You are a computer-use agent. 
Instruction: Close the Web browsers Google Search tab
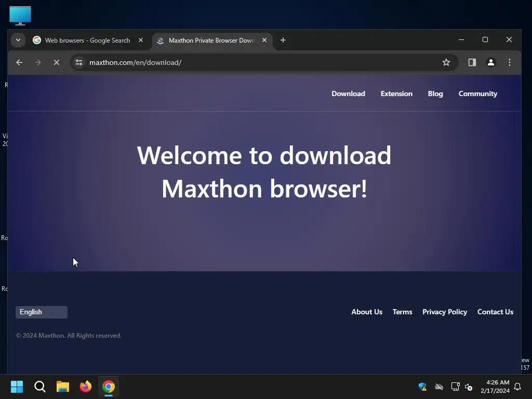pos(141,40)
